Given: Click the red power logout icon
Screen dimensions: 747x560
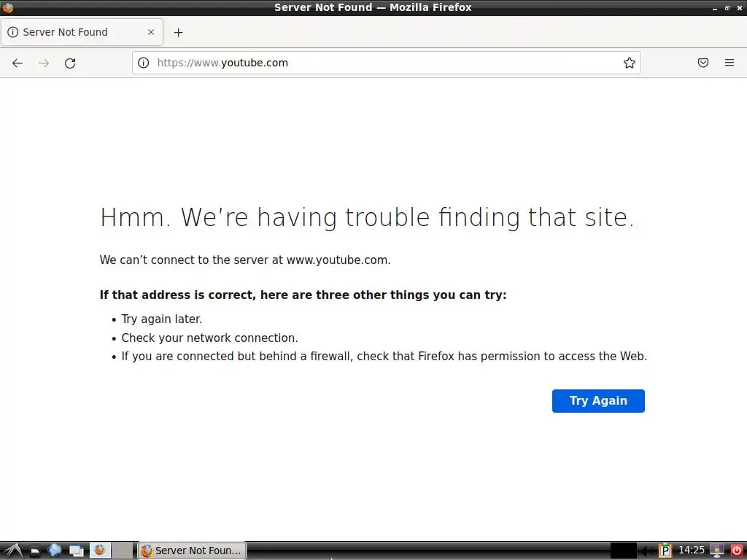Looking at the screenshot, I should pos(737,551).
